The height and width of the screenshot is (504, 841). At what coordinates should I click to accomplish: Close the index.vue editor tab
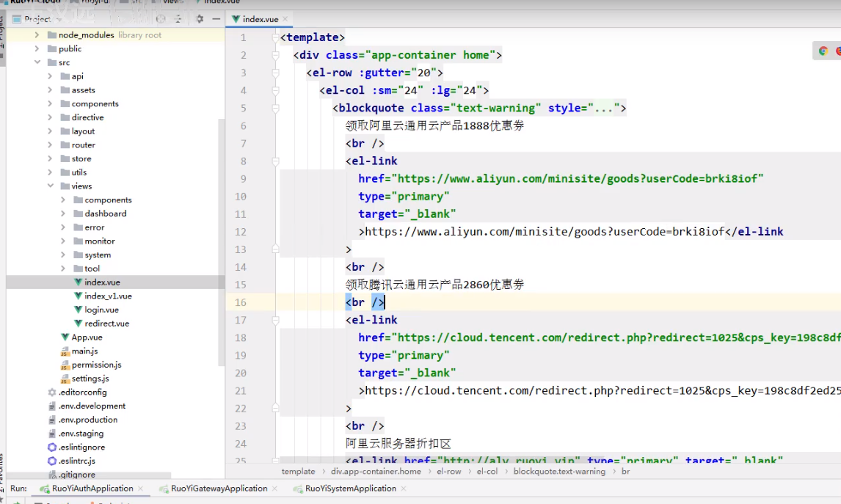[x=285, y=19]
